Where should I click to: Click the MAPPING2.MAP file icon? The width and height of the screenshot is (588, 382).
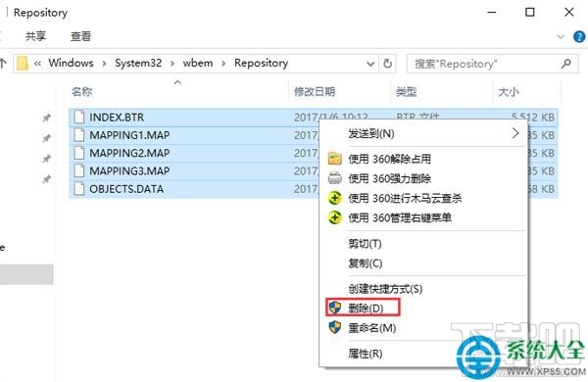79,153
